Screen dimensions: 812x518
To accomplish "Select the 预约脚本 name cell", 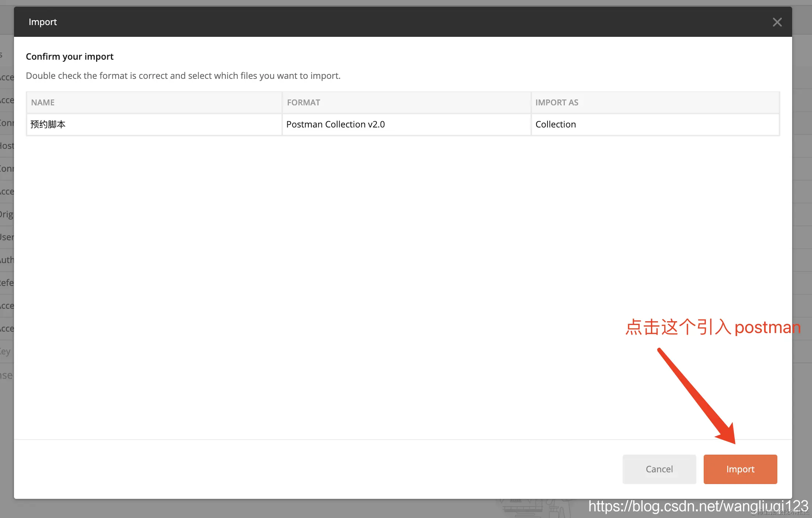I will (x=48, y=125).
